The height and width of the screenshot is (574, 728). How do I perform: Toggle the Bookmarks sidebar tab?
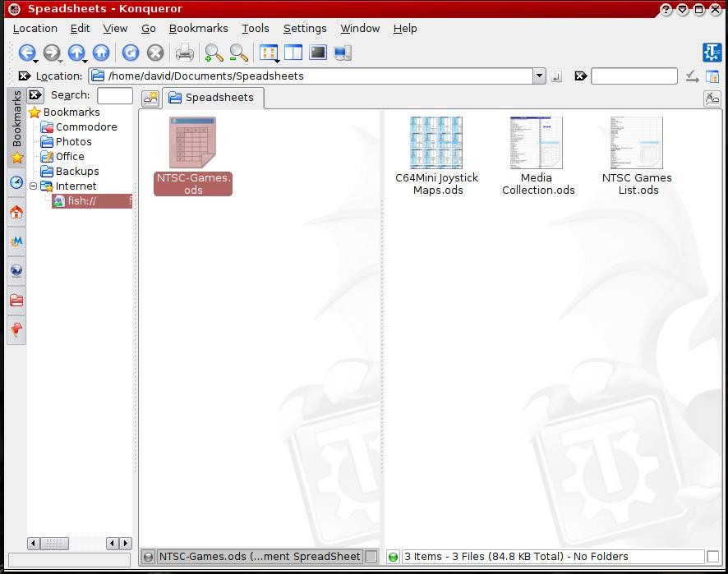[16, 127]
